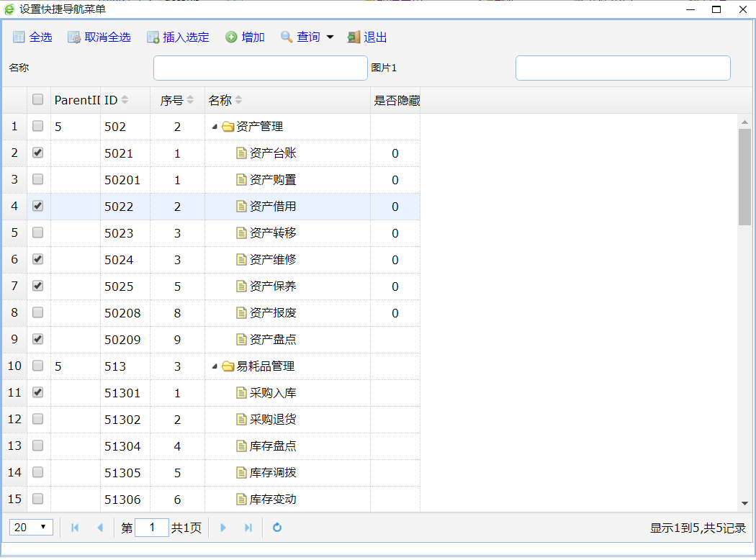Click the 全选 select-all toolbar icon
This screenshot has width=756, height=560.
19,37
